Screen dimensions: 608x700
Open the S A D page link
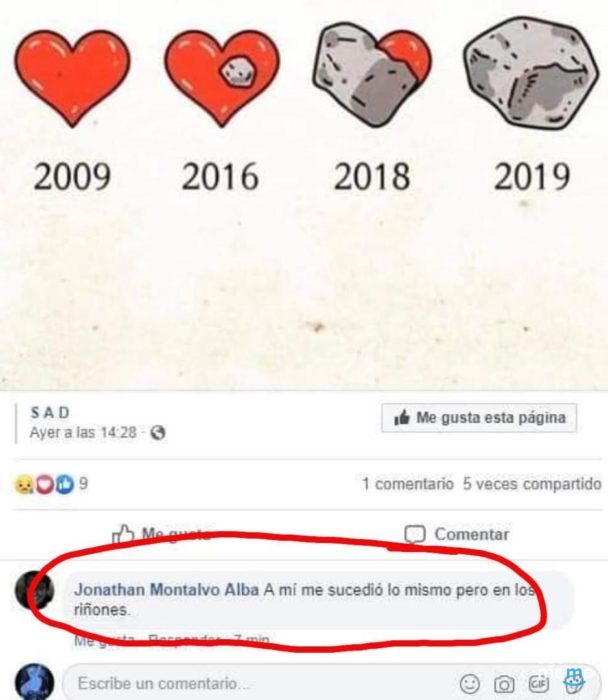point(50,412)
